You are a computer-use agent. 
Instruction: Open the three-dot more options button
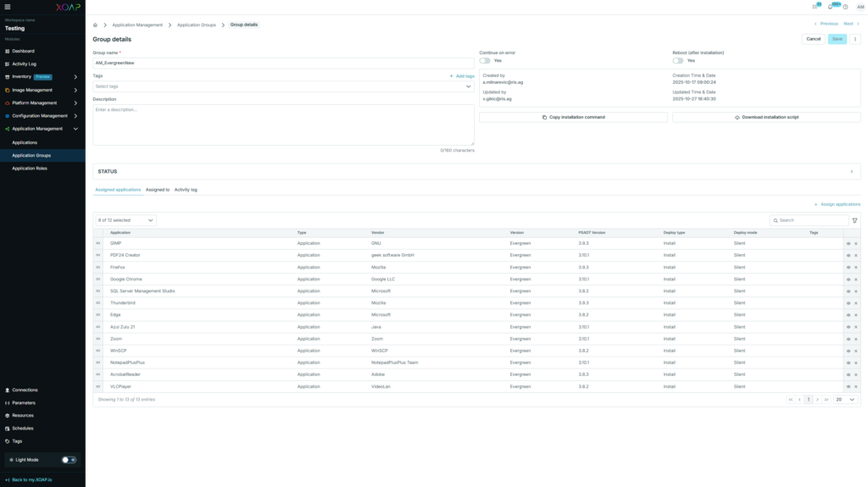(x=855, y=39)
